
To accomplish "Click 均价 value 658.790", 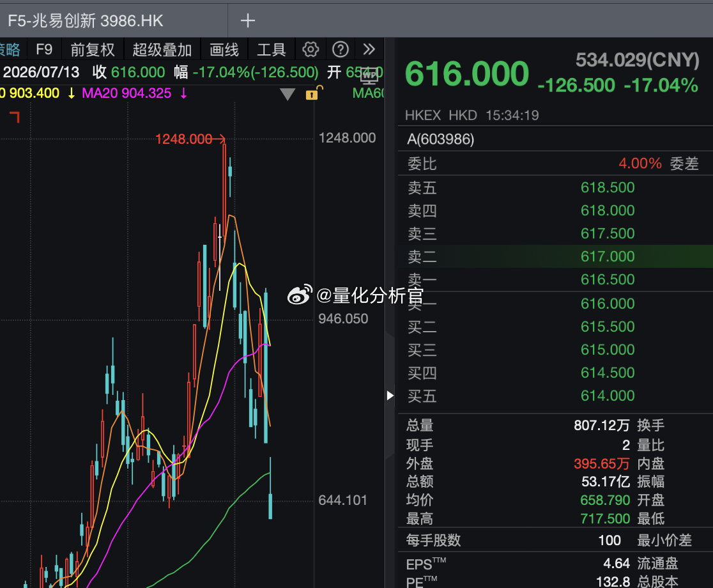I will (x=605, y=500).
